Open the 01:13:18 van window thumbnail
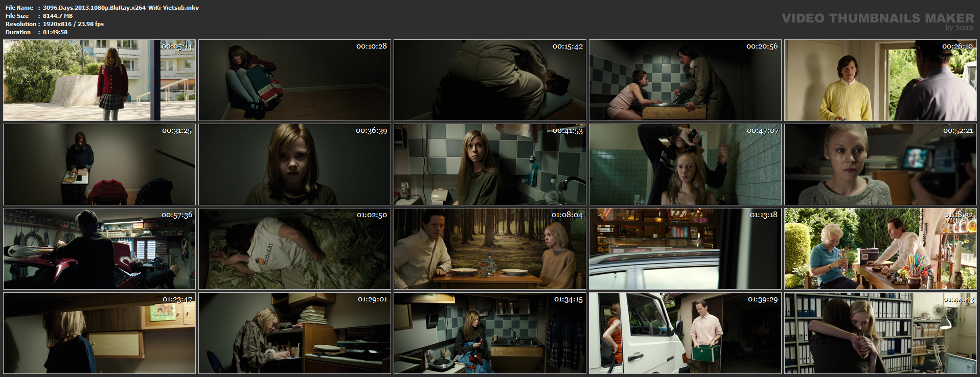Screen dimensions: 980x377 685,249
